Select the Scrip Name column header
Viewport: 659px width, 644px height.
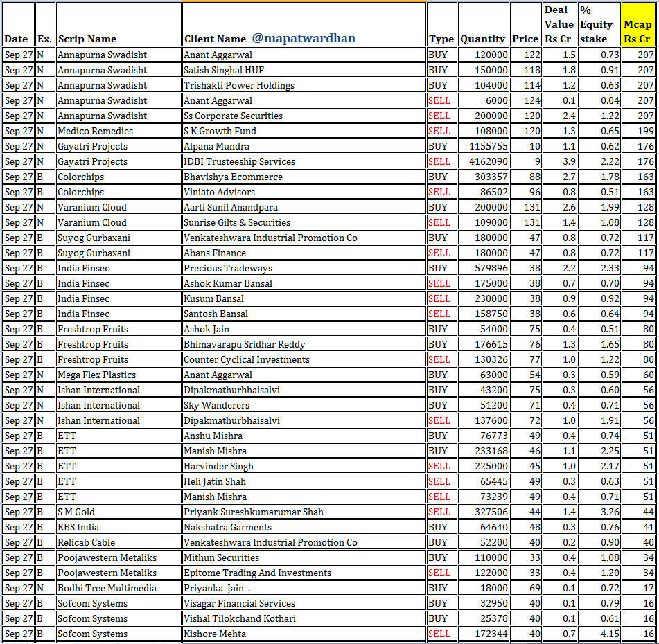tap(119, 24)
